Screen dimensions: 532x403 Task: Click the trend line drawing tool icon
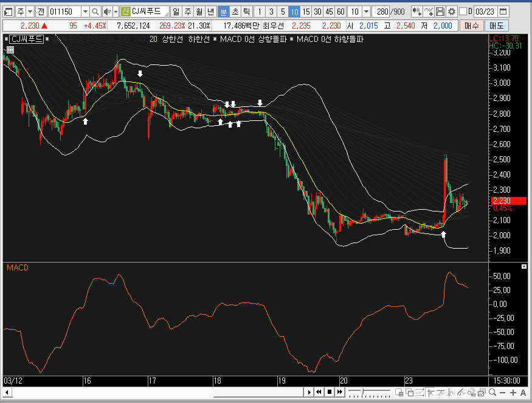[461, 393]
